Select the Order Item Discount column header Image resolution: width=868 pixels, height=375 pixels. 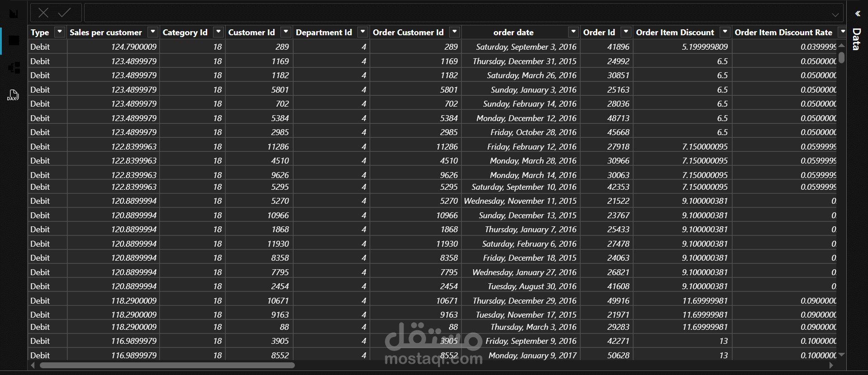[x=675, y=33]
